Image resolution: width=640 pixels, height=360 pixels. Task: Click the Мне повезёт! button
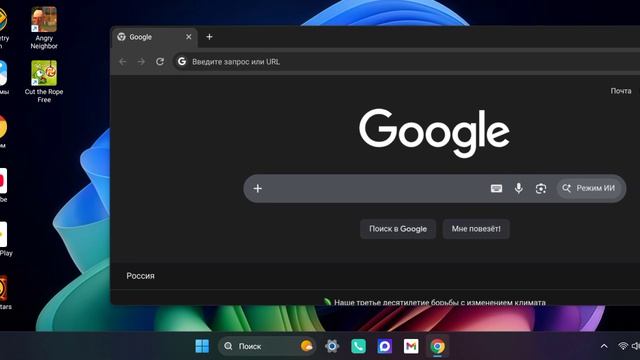[x=476, y=229]
